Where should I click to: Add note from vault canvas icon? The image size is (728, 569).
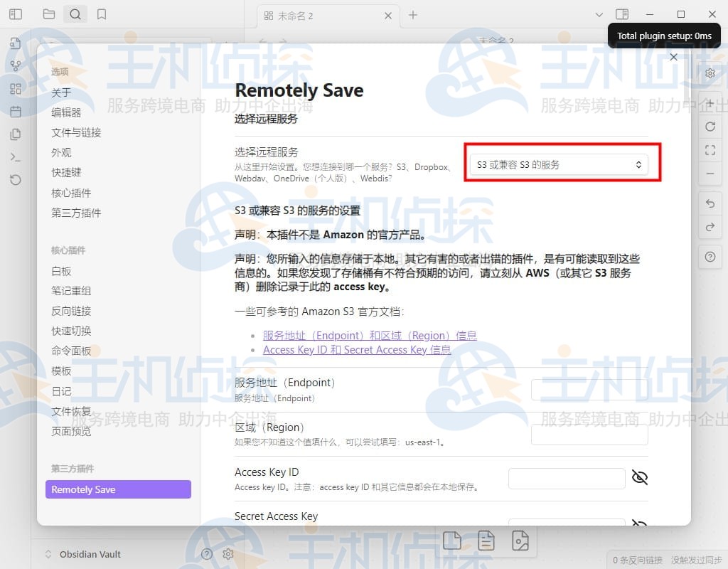click(x=486, y=541)
